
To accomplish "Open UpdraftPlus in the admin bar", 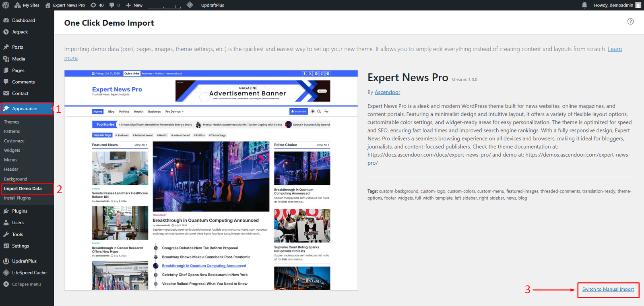I will coord(213,5).
